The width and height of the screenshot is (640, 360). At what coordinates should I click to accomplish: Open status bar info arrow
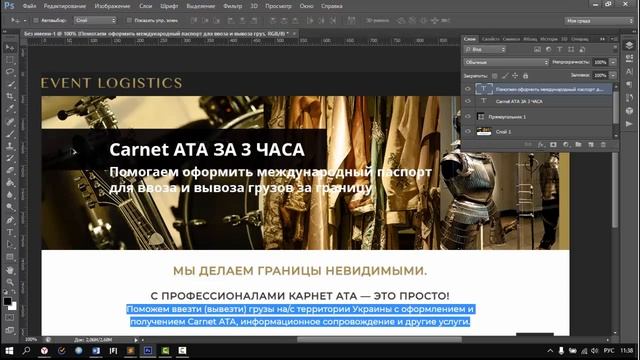click(x=136, y=340)
